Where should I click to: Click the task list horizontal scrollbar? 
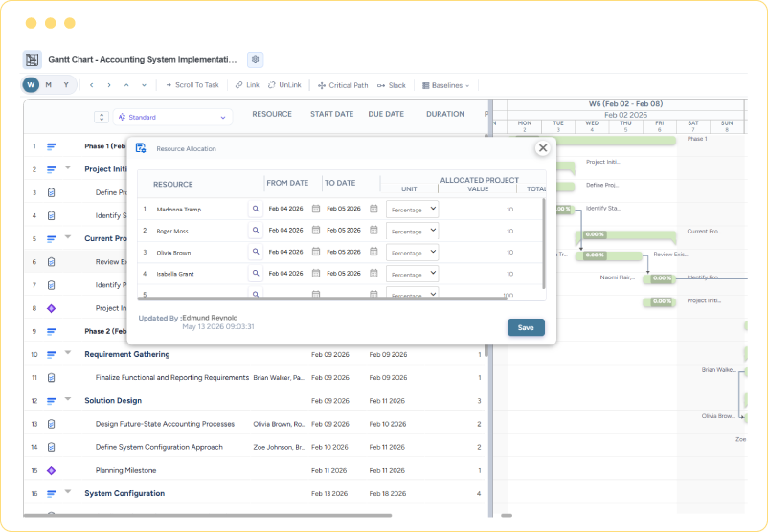click(208, 515)
